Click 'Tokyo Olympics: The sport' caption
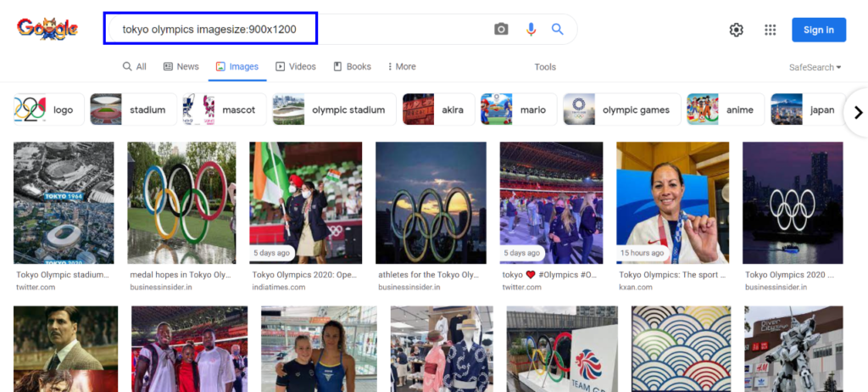The image size is (868, 392). pyautogui.click(x=671, y=274)
